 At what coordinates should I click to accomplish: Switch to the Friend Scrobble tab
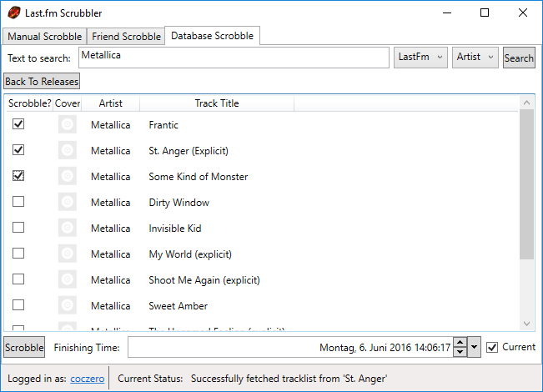126,37
